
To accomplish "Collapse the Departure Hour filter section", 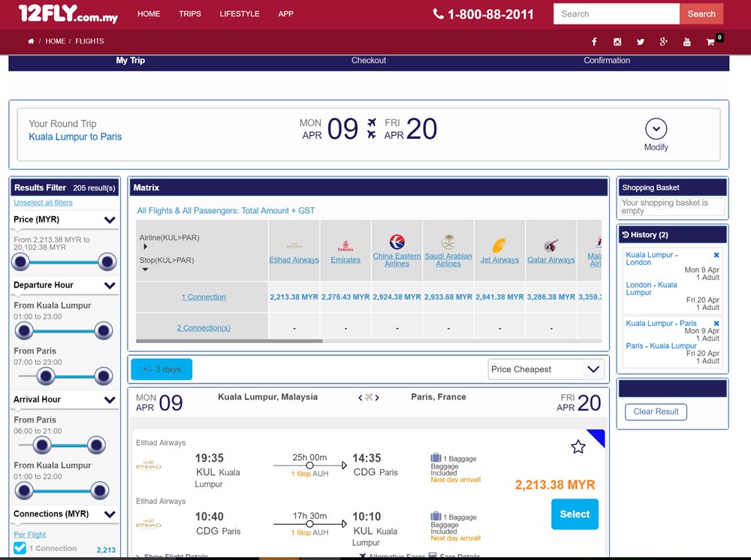I will coord(110,285).
